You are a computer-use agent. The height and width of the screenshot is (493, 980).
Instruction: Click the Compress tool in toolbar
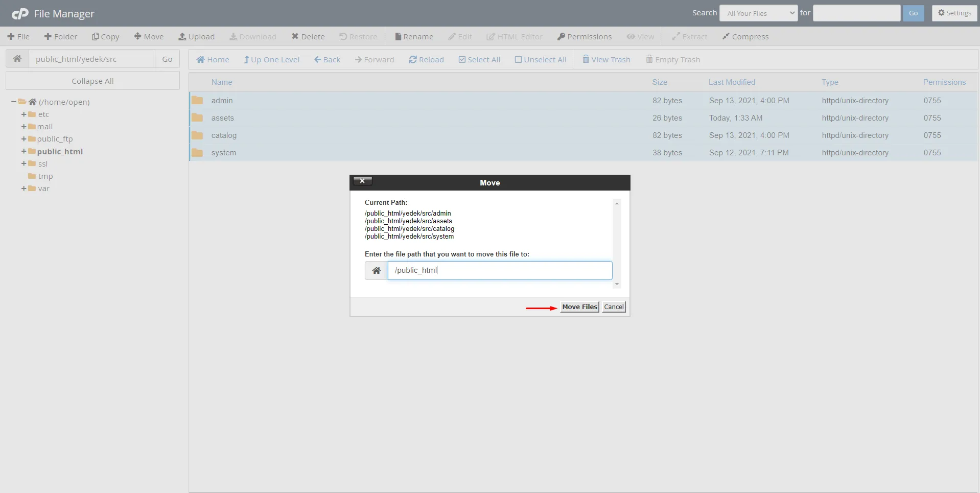pyautogui.click(x=745, y=37)
